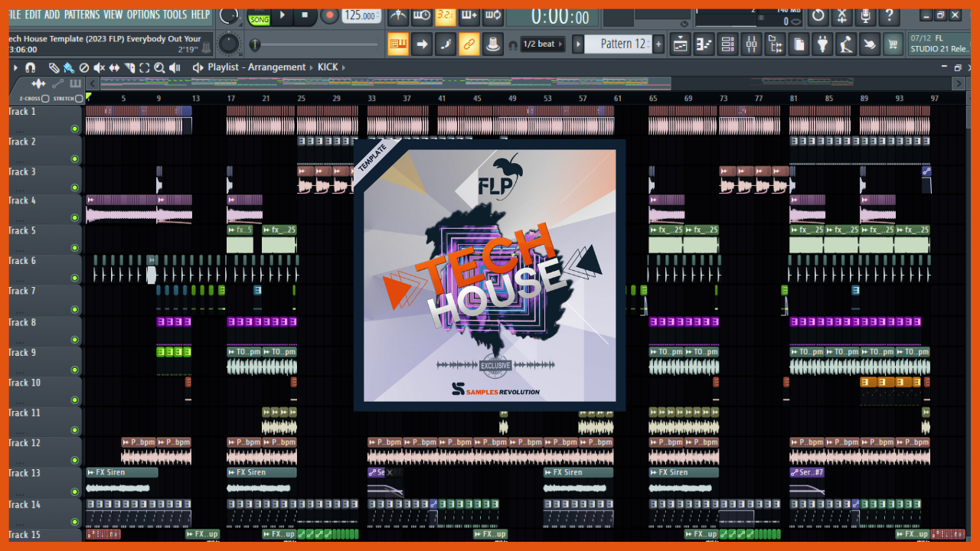Click the auto-scrolling arrow button
This screenshot has width=980, height=551.
422,44
